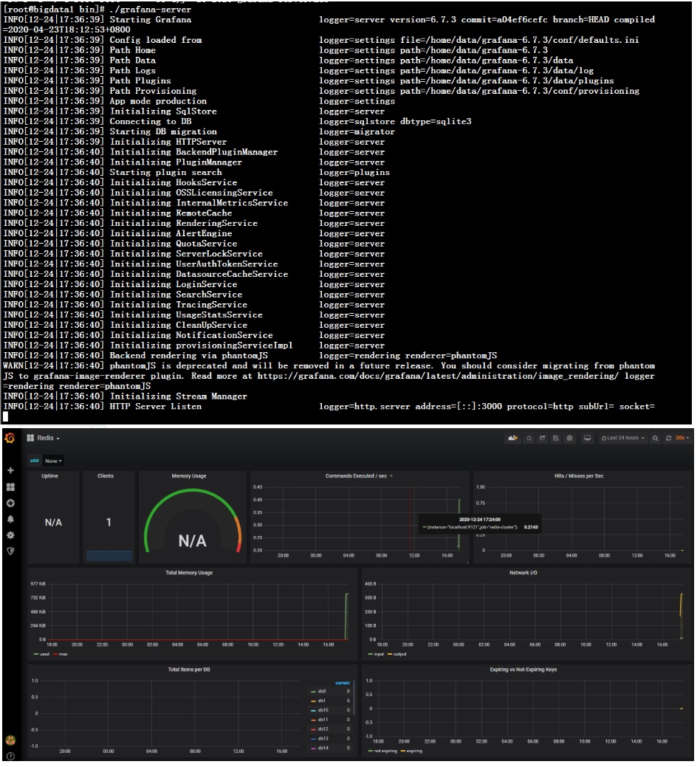This screenshot has width=700, height=767.
Task: Click the legend scrollbar in Total Items panel
Action: 354,697
